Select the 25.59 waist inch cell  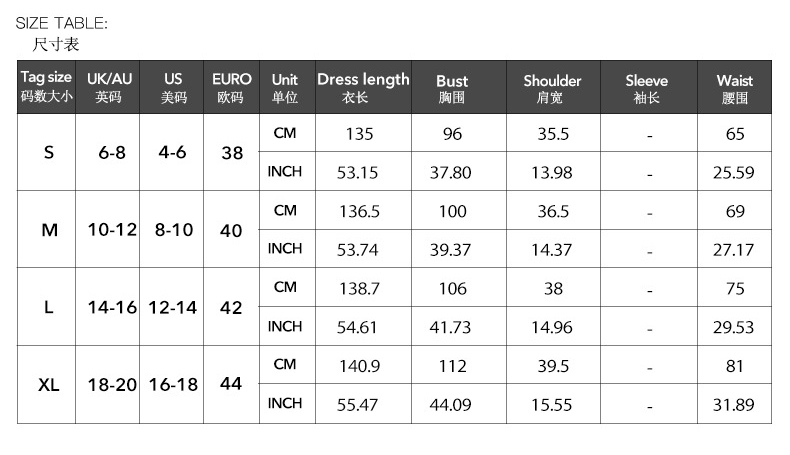[733, 173]
